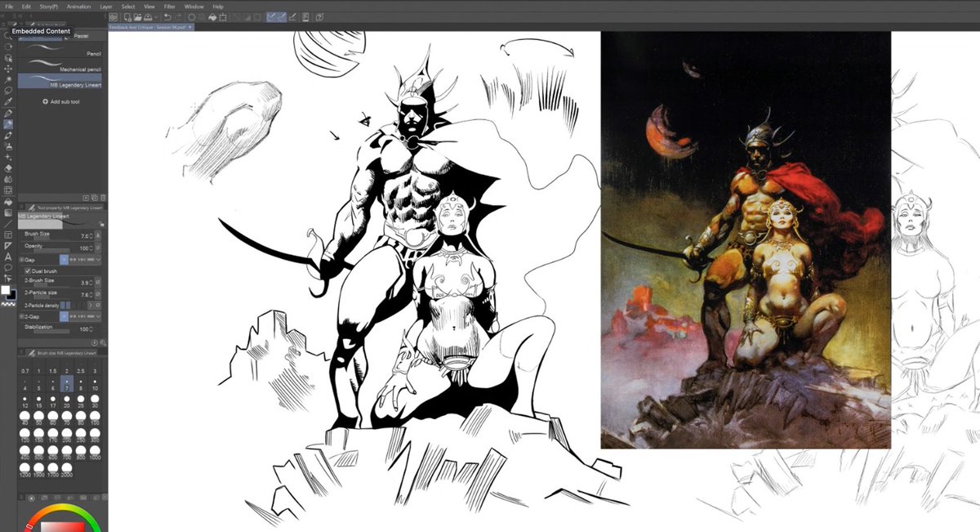Pick brush size preset 12
Screen dimensions: 980x532
click(25, 400)
